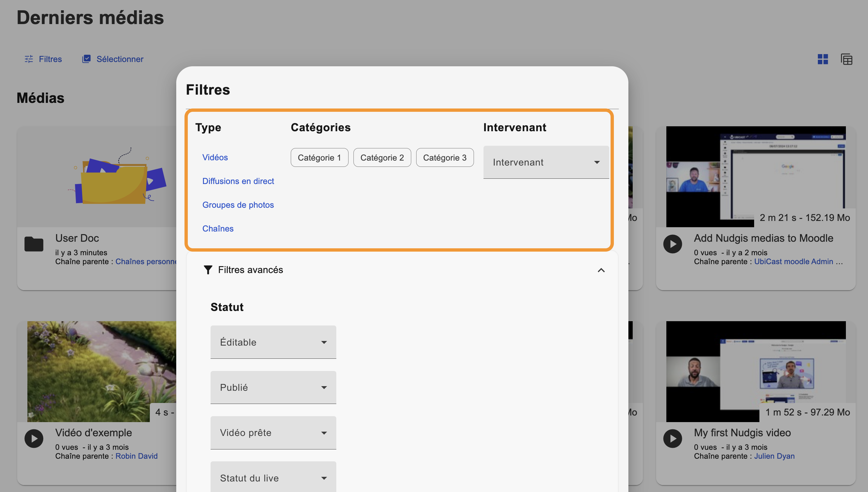868x492 pixels.
Task: Select the Chaînes type filter
Action: [x=218, y=229]
